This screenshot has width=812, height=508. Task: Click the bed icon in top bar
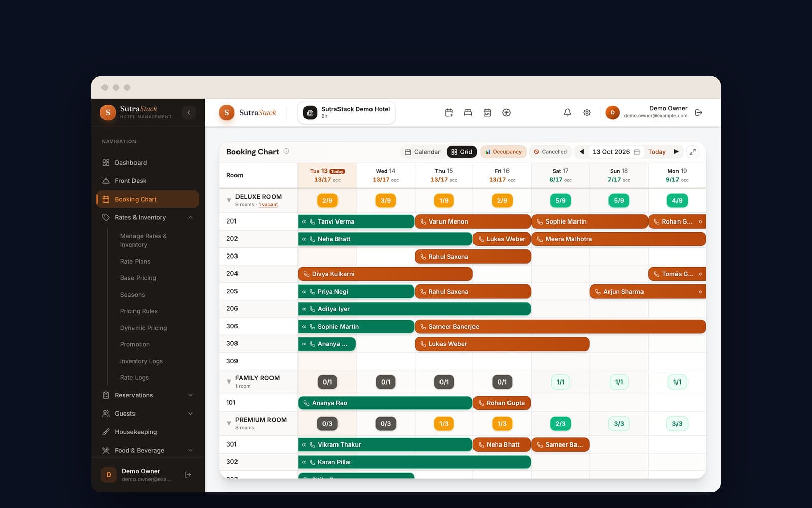coord(468,113)
